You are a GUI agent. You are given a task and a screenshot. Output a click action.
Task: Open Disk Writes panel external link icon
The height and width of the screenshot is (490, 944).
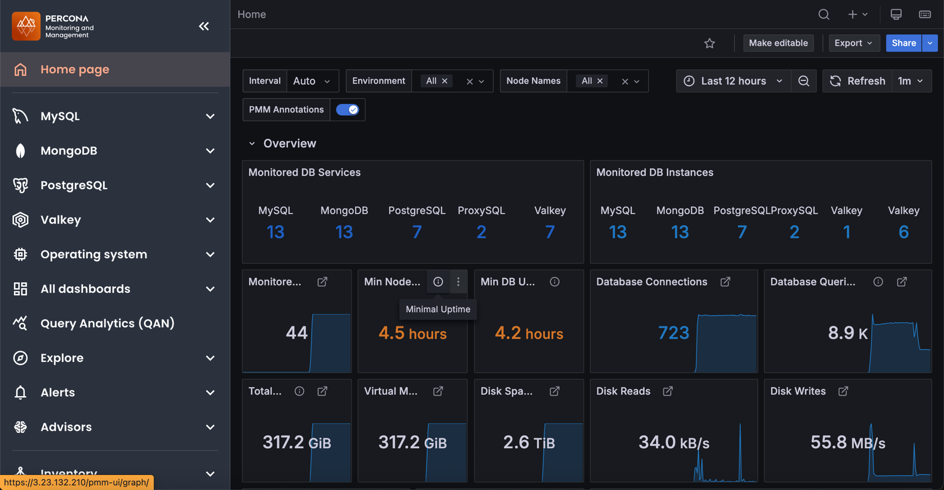(843, 391)
